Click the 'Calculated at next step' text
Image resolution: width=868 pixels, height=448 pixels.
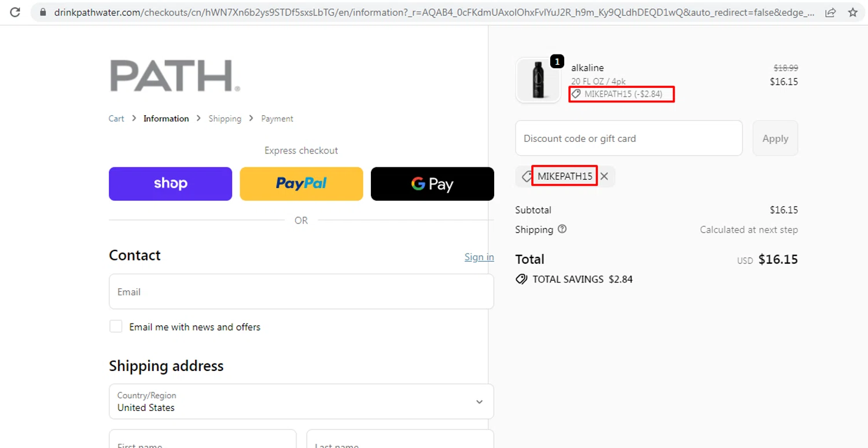point(749,230)
